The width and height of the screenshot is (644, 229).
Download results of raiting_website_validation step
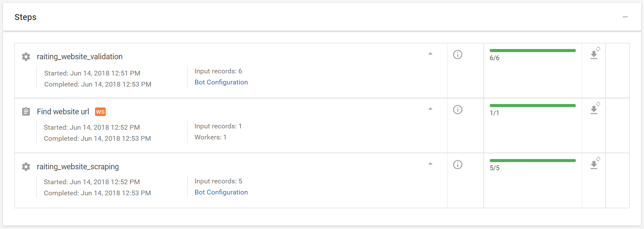tap(594, 55)
